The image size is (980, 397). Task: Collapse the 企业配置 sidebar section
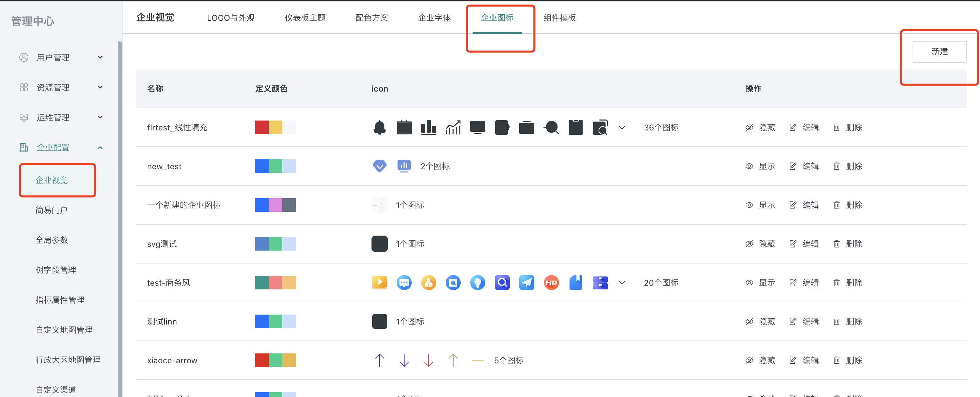tap(100, 147)
